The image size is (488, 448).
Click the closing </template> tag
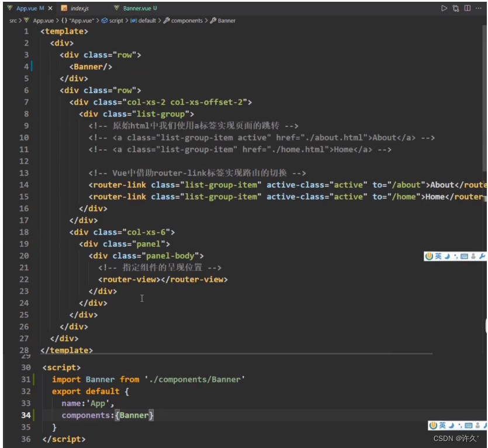(67, 350)
